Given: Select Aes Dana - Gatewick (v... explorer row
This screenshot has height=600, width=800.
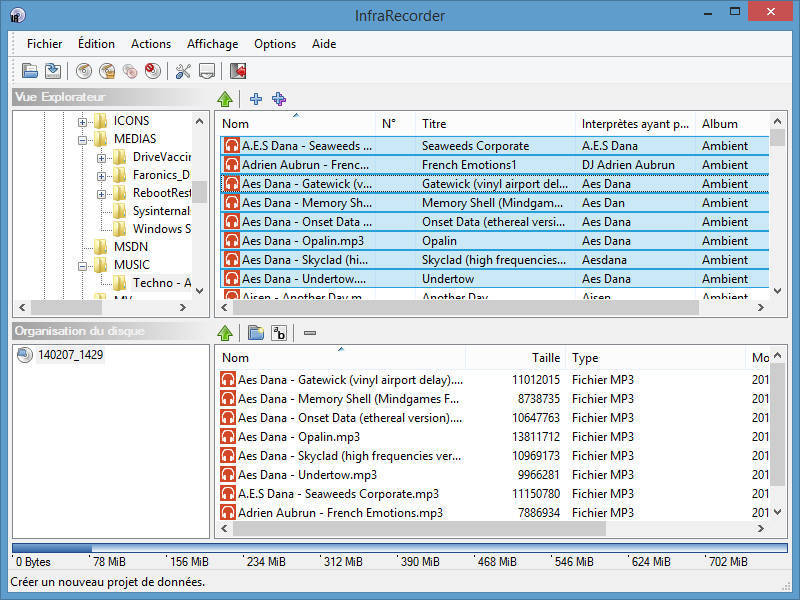Looking at the screenshot, I should pyautogui.click(x=495, y=184).
